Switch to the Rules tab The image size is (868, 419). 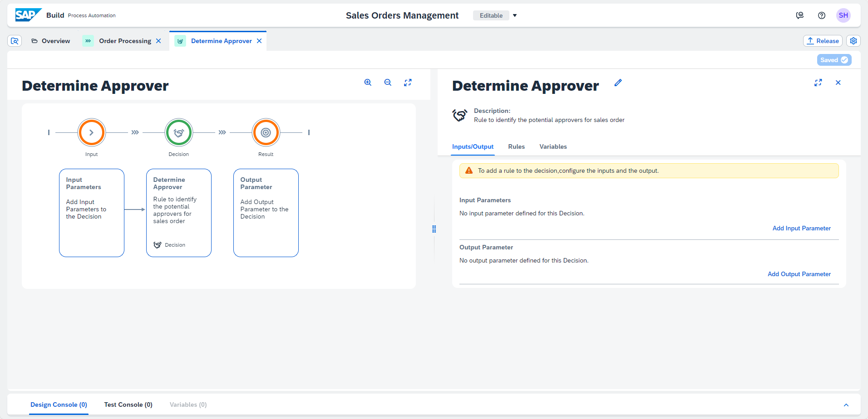516,146
